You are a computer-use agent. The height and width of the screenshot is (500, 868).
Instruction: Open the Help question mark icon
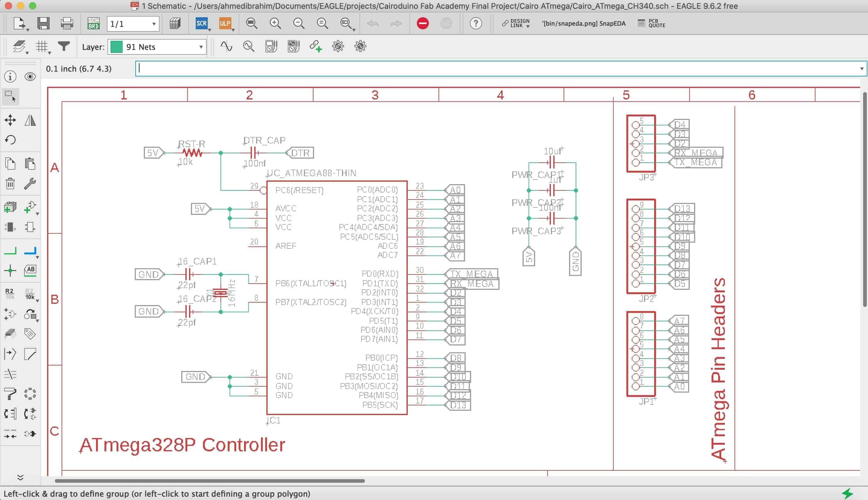point(476,23)
